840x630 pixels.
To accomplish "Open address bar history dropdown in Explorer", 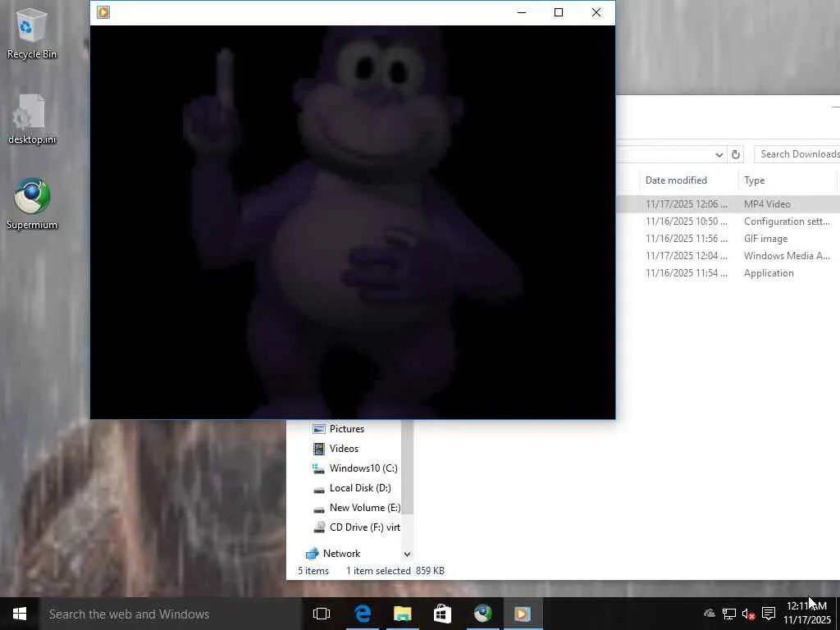I will (x=719, y=154).
